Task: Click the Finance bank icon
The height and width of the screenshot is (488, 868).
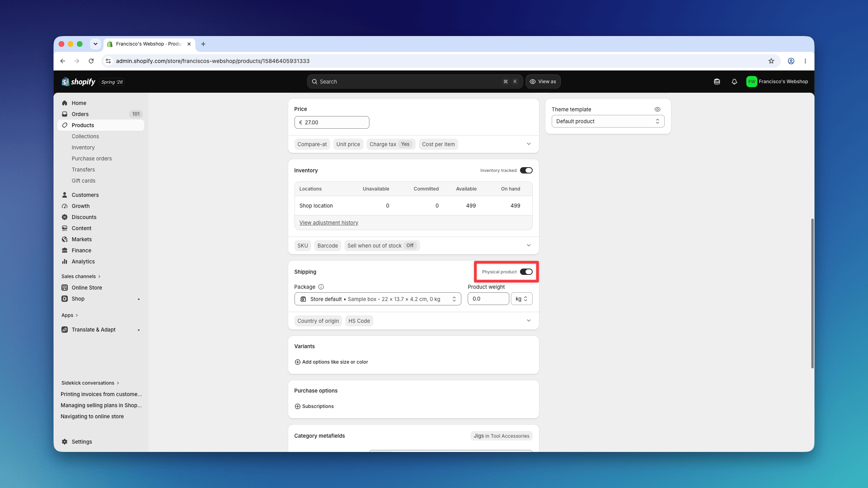Action: pos(65,250)
